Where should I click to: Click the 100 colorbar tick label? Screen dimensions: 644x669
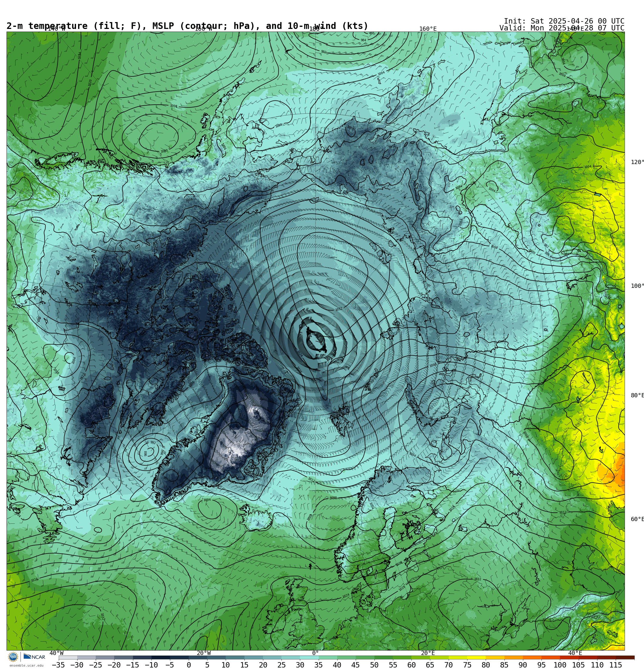pos(560,665)
